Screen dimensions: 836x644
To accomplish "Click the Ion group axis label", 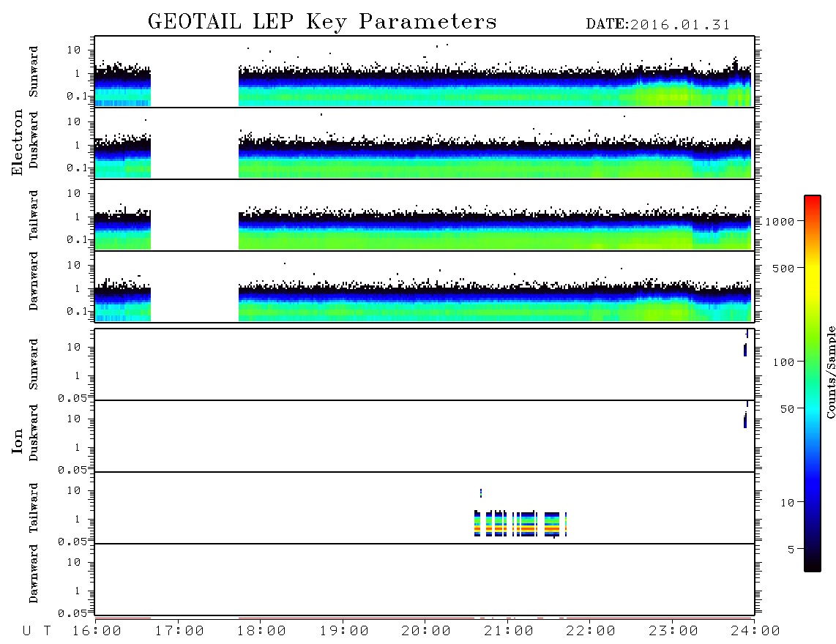I will pos(17,441).
